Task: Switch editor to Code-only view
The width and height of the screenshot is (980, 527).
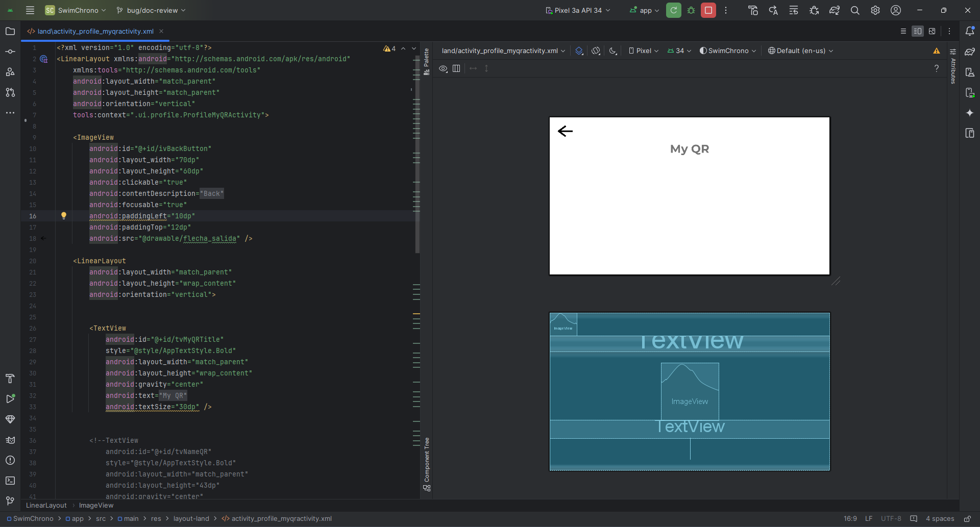Action: pyautogui.click(x=903, y=31)
